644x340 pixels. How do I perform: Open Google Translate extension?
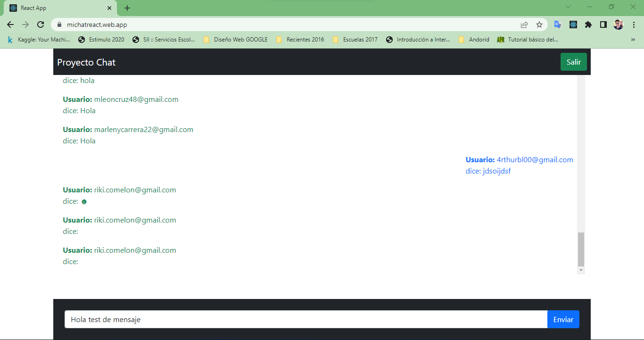click(x=558, y=25)
